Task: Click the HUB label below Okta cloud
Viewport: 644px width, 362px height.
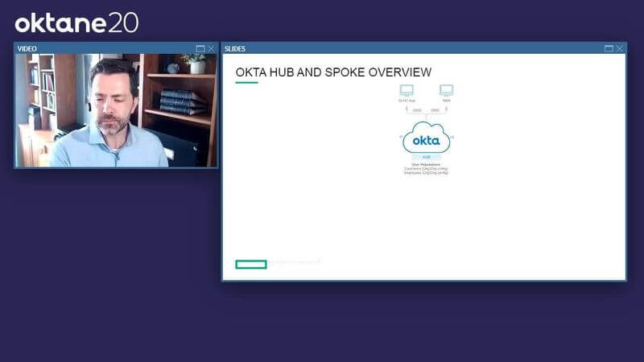Action: (426, 158)
